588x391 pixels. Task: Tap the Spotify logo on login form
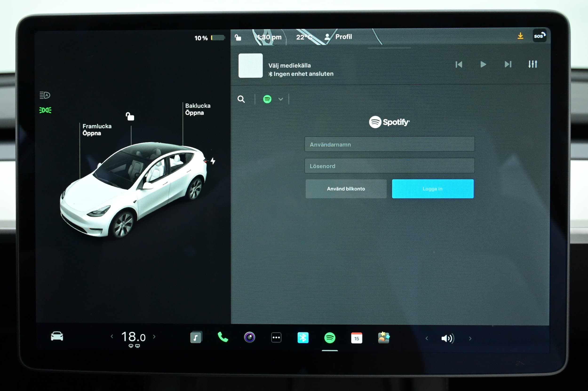389,122
